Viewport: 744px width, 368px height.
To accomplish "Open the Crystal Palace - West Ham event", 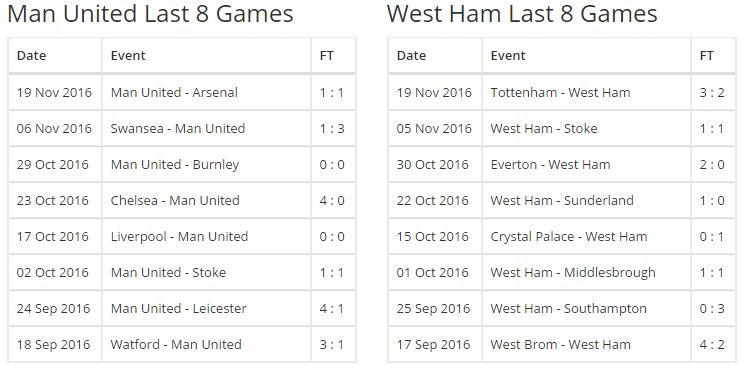I will (568, 237).
